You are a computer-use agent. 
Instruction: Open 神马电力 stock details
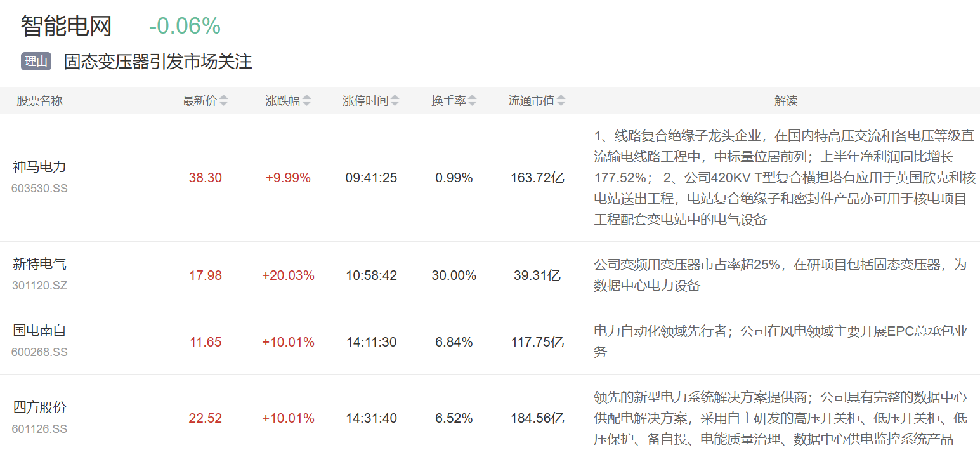pos(39,167)
